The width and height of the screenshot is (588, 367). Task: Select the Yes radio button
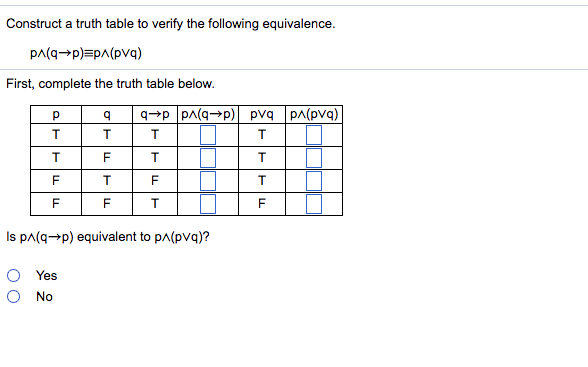point(14,276)
